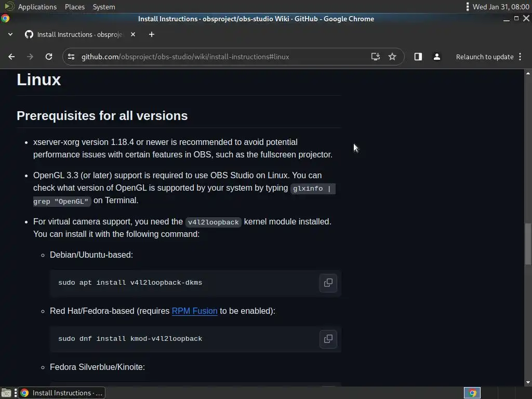Open the Chrome profile icon

[436, 57]
